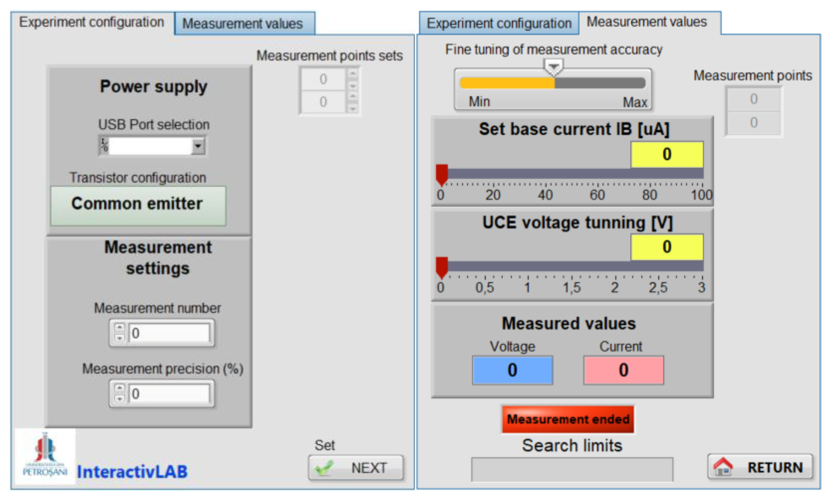
Task: Click increment arrow of Measurement precision
Action: point(119,388)
